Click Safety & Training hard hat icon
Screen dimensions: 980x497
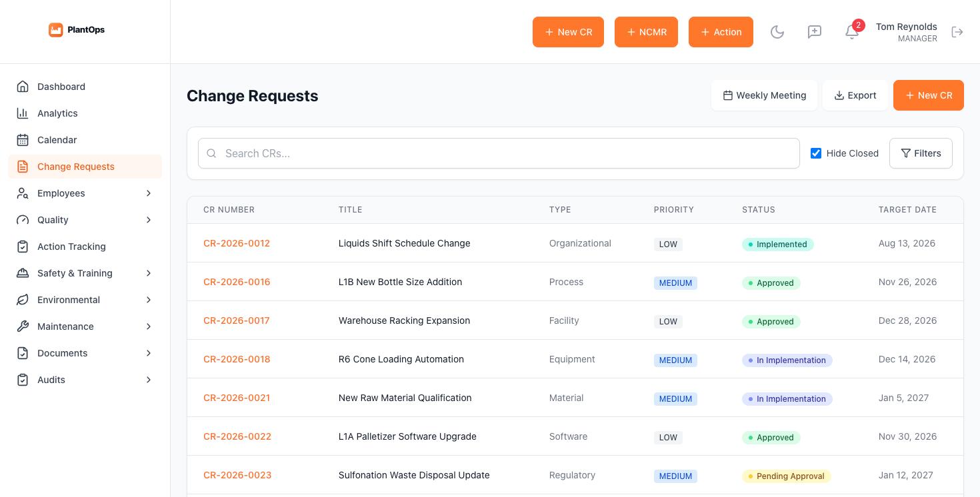pos(23,273)
